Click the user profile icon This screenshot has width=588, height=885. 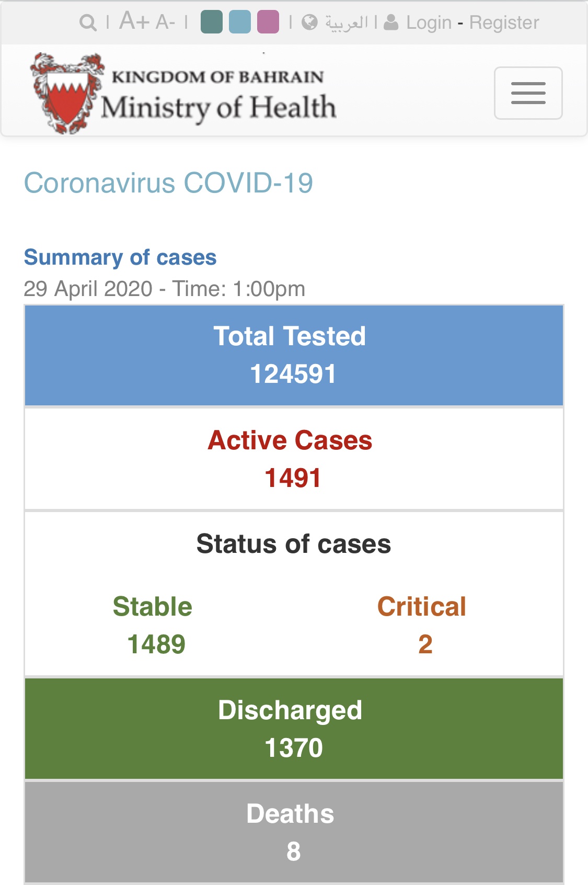(391, 22)
